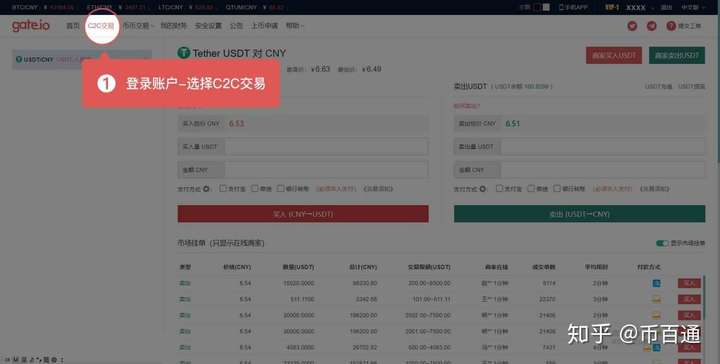720x364 pixels.
Task: Click the 付款方式 column header
Action: tap(649, 267)
